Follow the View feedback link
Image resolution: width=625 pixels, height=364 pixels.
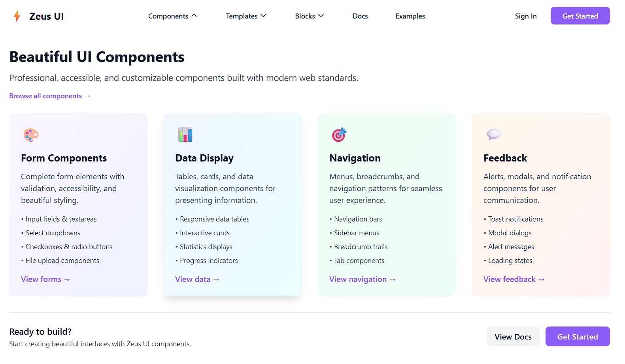click(514, 279)
